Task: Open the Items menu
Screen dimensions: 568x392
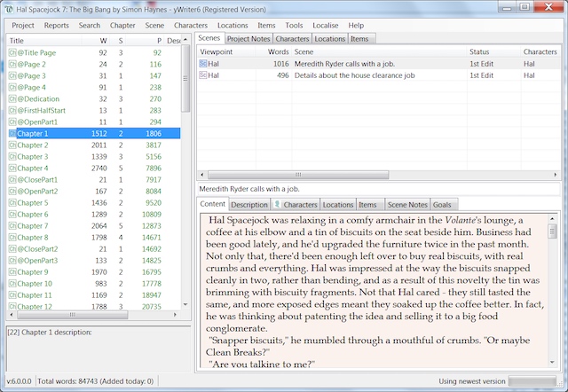Action: tap(266, 26)
